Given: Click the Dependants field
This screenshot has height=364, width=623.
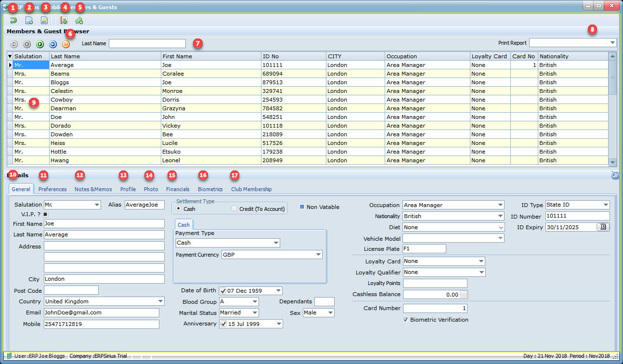Looking at the screenshot, I should point(324,301).
